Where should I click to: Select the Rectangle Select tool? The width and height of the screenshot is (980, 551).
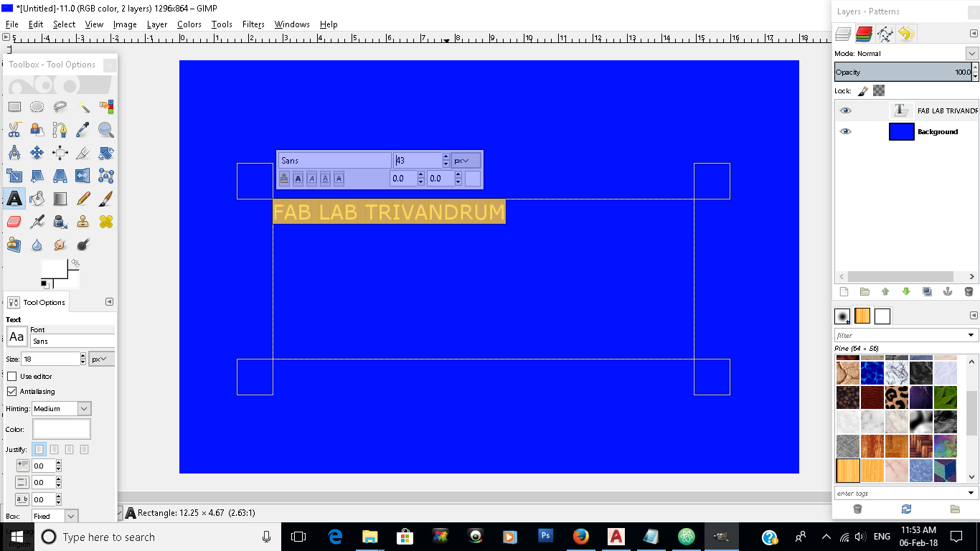pos(14,107)
